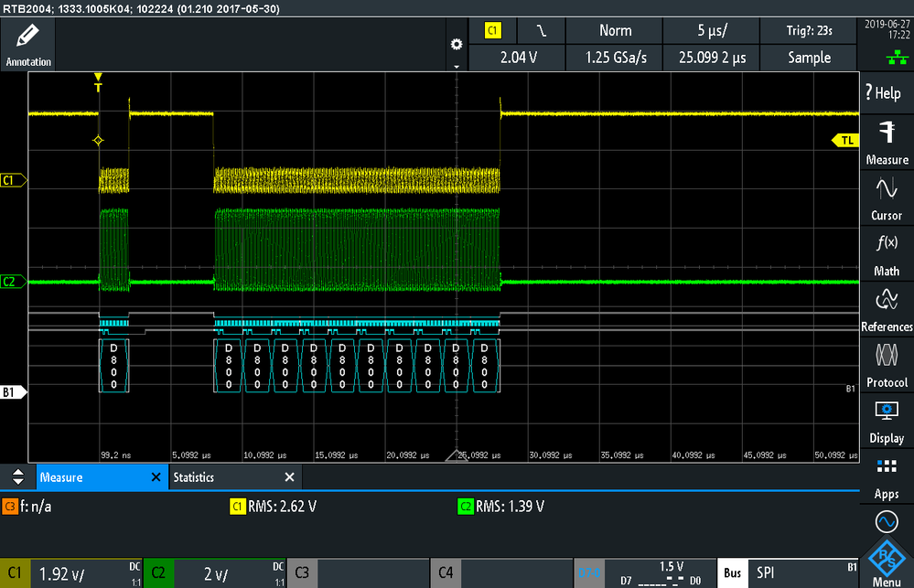
Task: Select the TL trigger level marker
Action: pos(845,141)
